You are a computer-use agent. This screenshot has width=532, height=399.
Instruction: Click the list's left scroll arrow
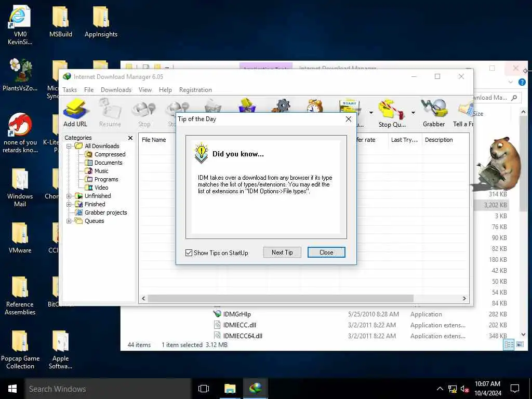[143, 298]
